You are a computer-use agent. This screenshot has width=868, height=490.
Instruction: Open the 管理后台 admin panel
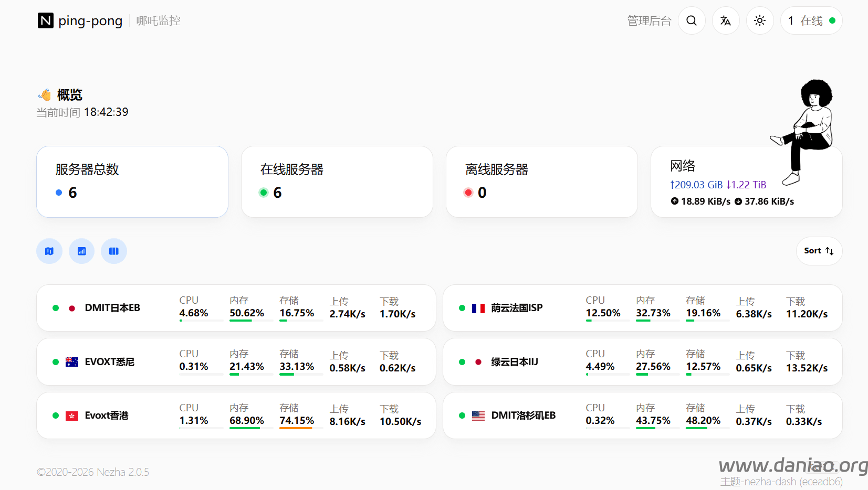(649, 20)
